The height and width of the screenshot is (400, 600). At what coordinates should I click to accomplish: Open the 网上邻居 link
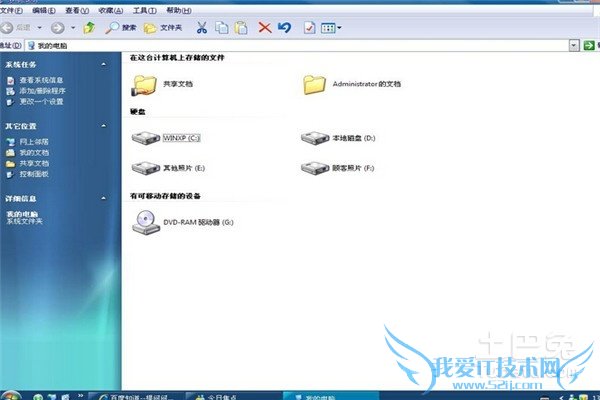[34, 142]
